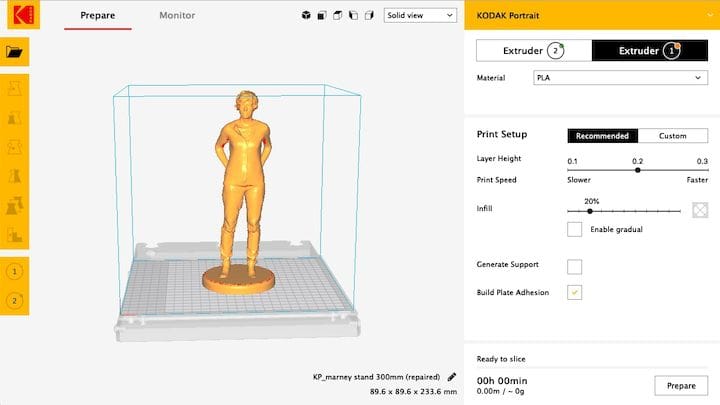Select extruder 1 in left sidebar
The width and height of the screenshot is (720, 405).
coord(14,271)
